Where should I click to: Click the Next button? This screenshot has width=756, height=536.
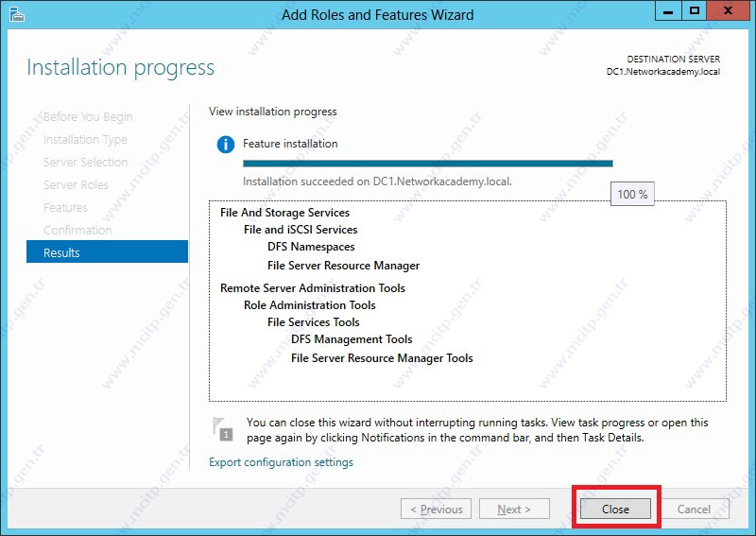pos(514,509)
